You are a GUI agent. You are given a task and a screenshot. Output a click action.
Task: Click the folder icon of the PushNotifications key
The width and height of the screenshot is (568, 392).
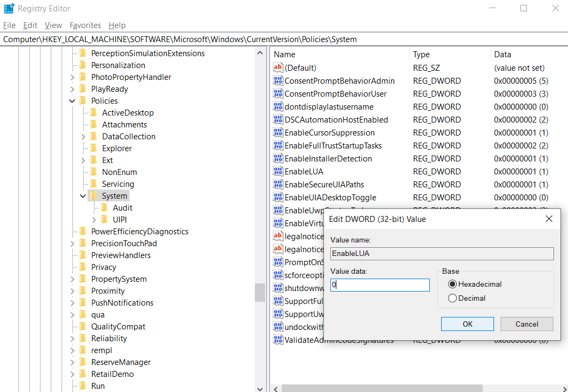click(x=83, y=302)
